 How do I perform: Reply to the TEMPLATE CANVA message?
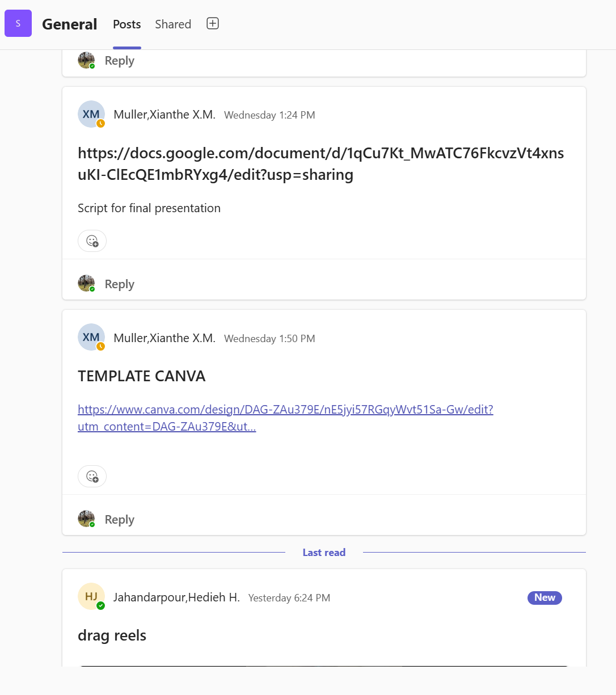point(119,519)
